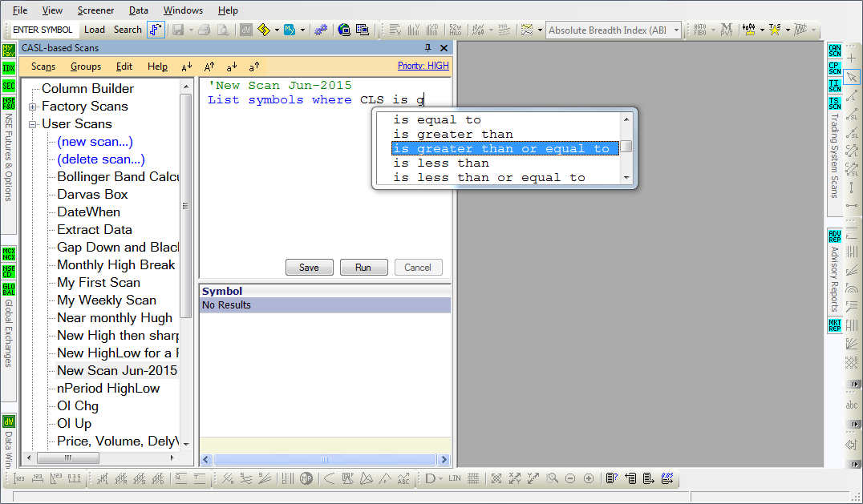The width and height of the screenshot is (863, 504).
Task: Click the chart function icon beside Search
Action: pyautogui.click(x=156, y=30)
